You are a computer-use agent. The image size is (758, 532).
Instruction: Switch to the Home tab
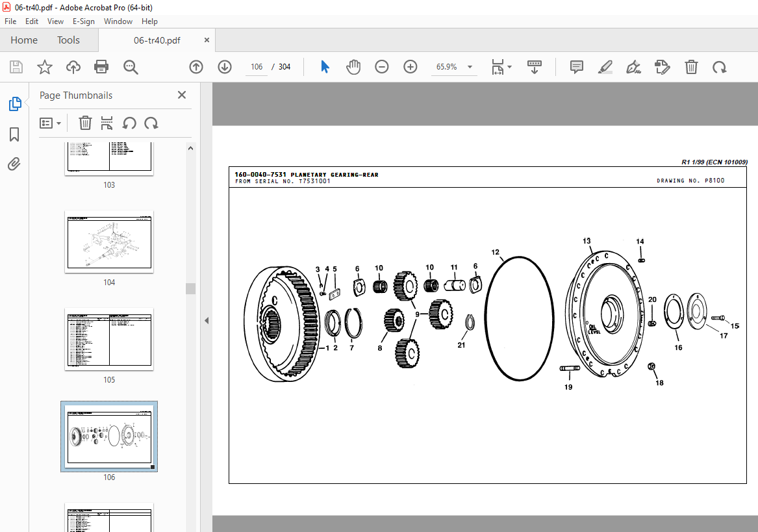pyautogui.click(x=24, y=40)
